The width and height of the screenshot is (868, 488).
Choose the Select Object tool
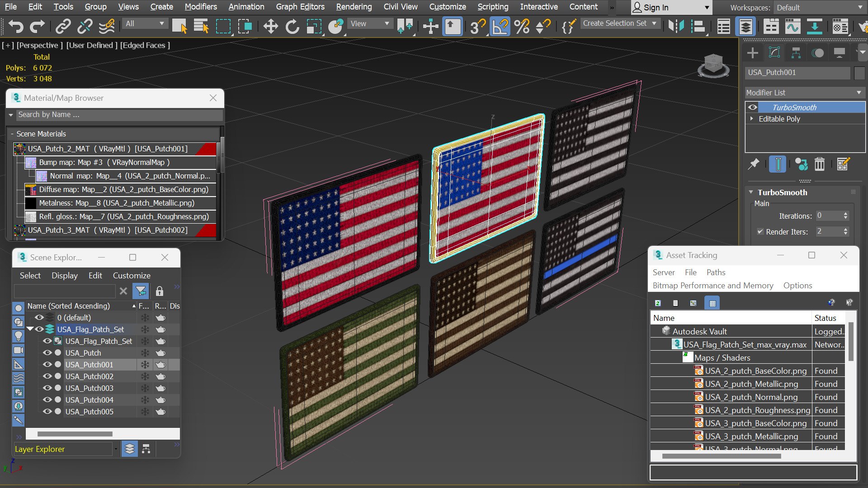coord(179,27)
